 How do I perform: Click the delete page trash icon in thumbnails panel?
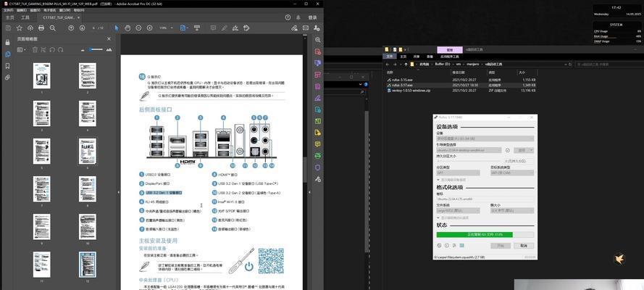click(x=35, y=50)
